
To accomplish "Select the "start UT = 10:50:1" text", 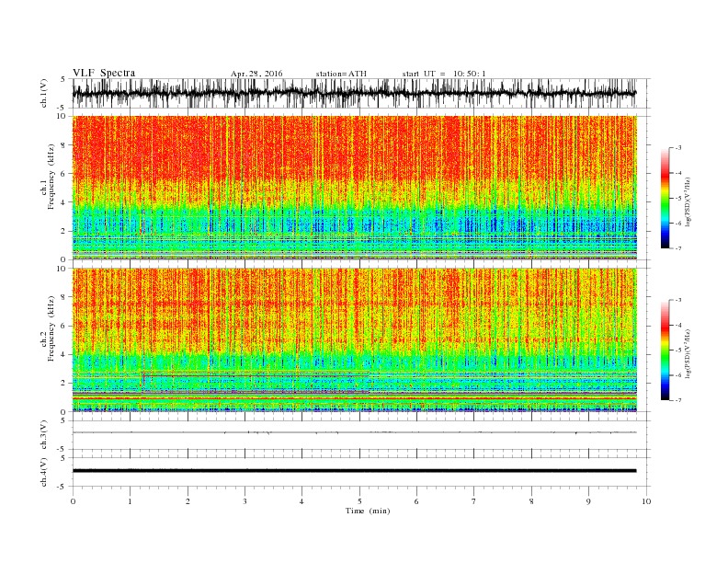I will tap(444, 74).
